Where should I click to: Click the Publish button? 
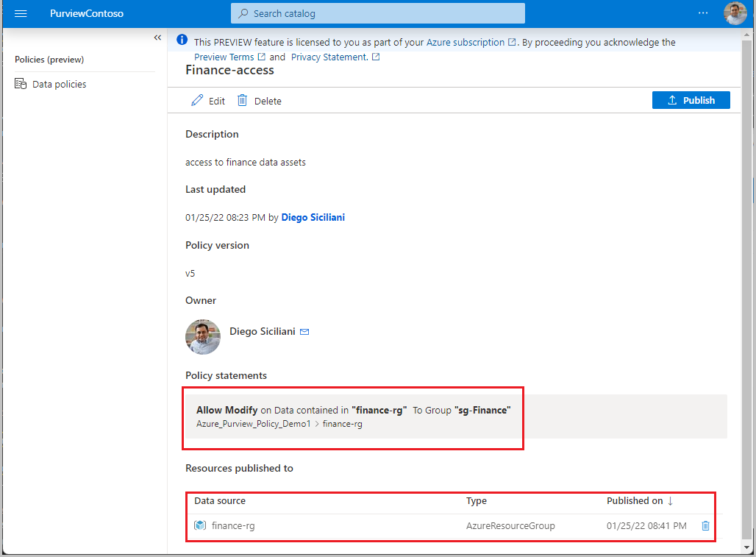(x=691, y=99)
